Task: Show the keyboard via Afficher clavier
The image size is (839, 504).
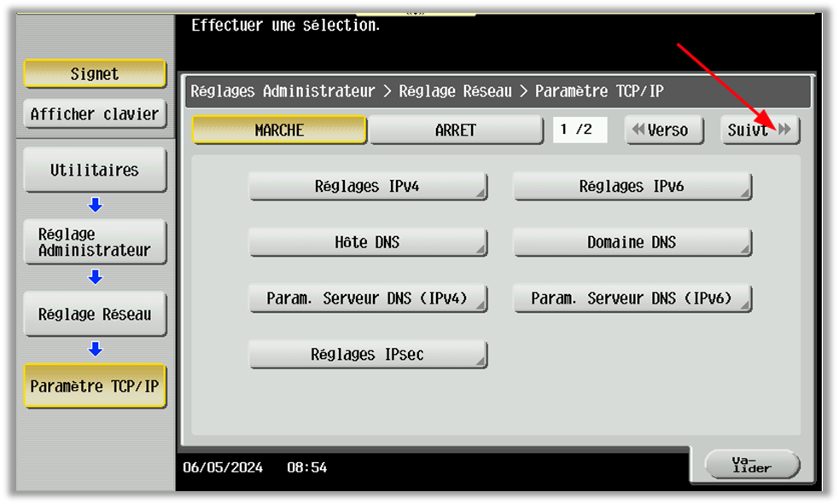Action: click(95, 113)
